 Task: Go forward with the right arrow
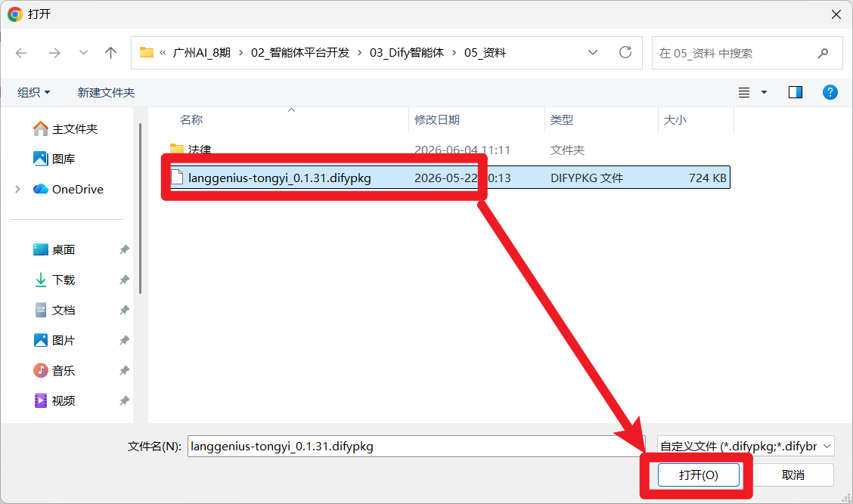(x=54, y=53)
